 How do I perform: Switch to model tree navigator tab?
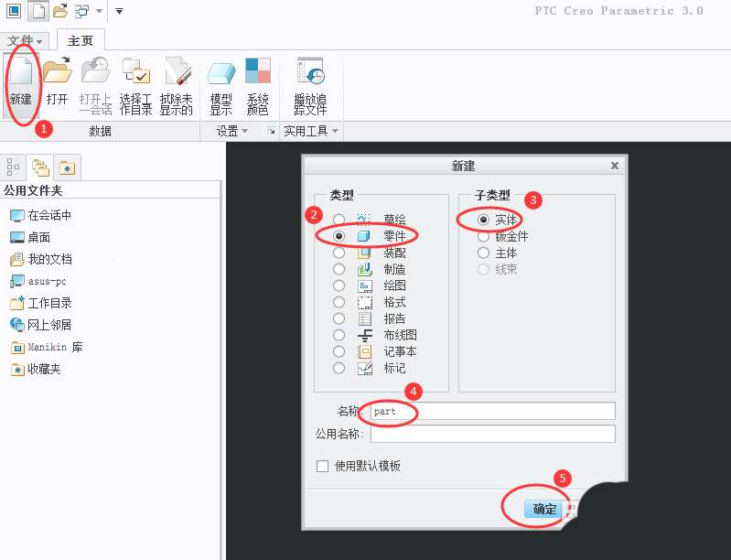[13, 167]
